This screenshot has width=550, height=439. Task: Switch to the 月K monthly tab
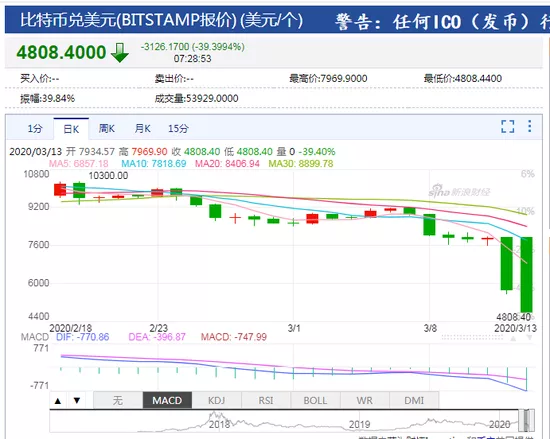pyautogui.click(x=142, y=129)
